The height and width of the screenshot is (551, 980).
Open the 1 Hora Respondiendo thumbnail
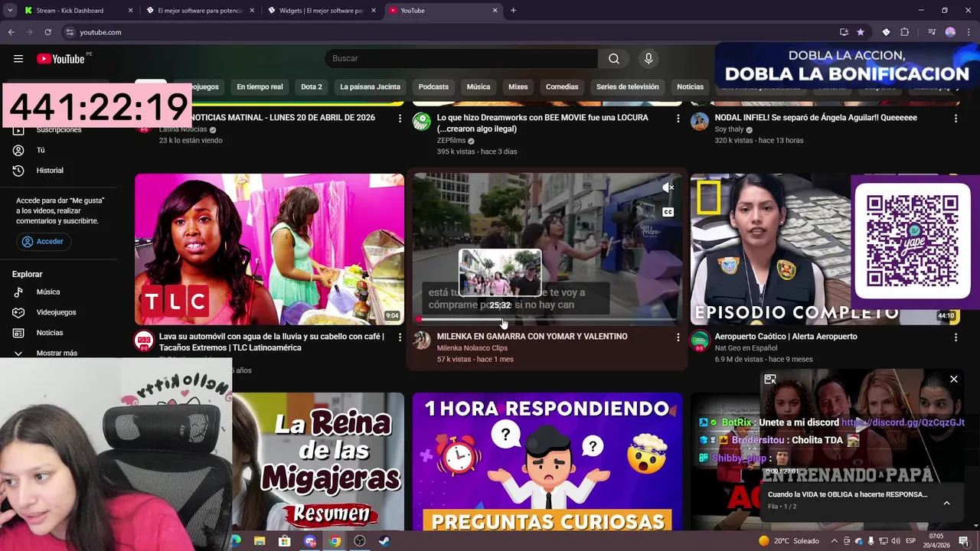(547, 461)
